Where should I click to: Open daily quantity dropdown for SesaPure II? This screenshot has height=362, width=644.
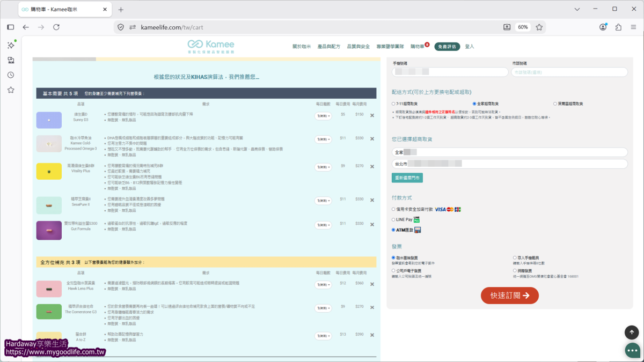tap(323, 200)
